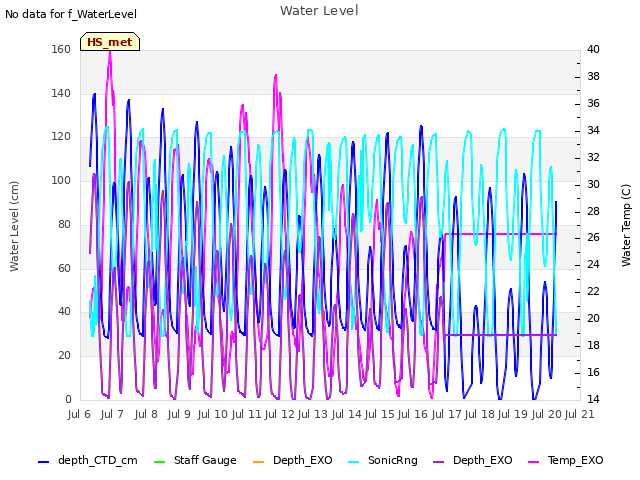Click the Jul 7 x-axis tick label
Screen dimensions: 640x480
point(112,414)
